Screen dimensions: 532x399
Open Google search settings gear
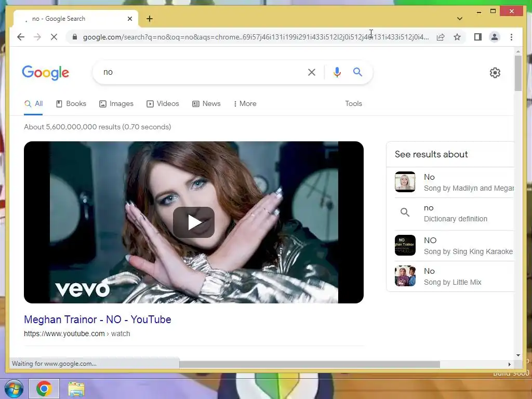(495, 73)
